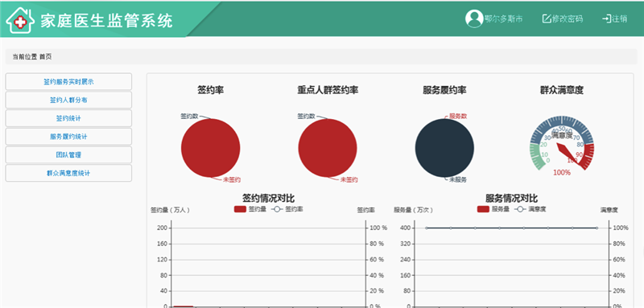Click 注销 to log out

click(x=619, y=18)
